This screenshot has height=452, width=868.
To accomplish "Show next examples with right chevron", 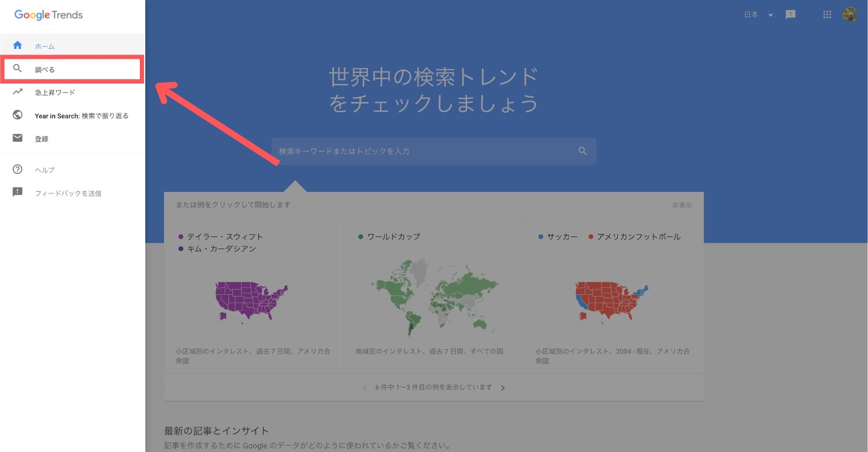I will click(503, 388).
